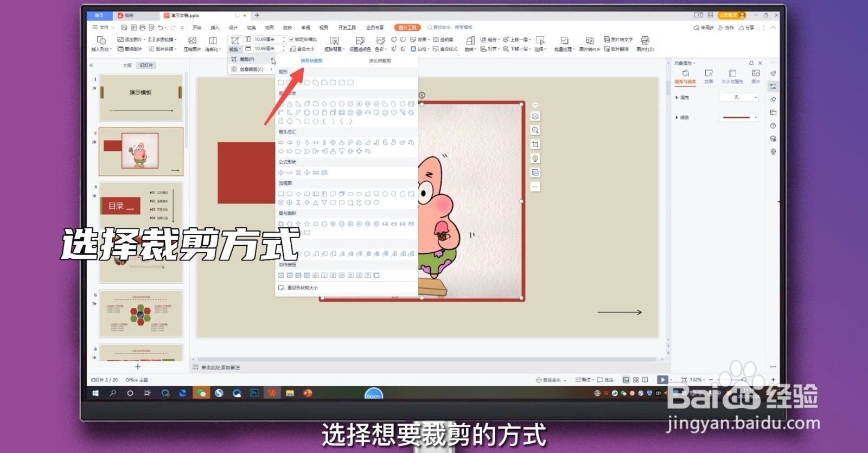868x453 pixels.
Task: Choose the smiley face shape for cropping
Action: (x=385, y=112)
